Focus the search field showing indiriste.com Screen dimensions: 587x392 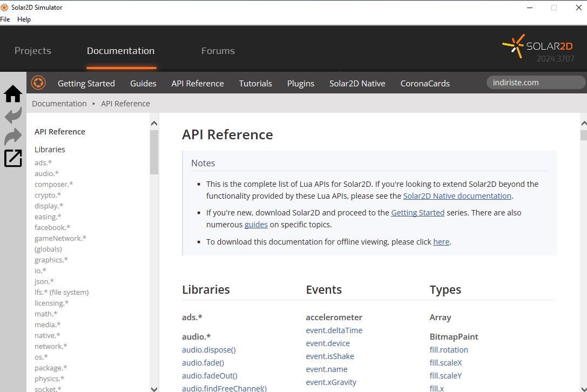coord(536,83)
